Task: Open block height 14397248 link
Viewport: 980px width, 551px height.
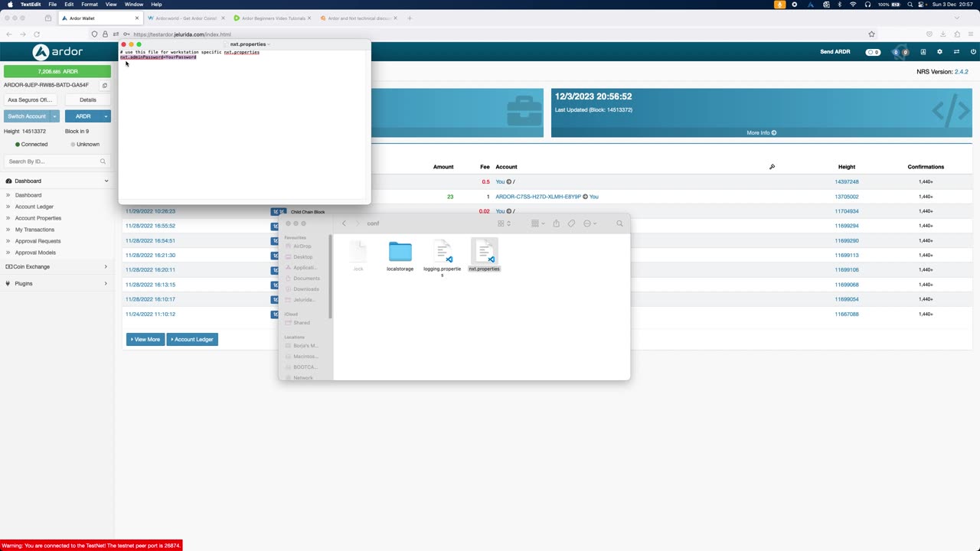Action: 847,182
